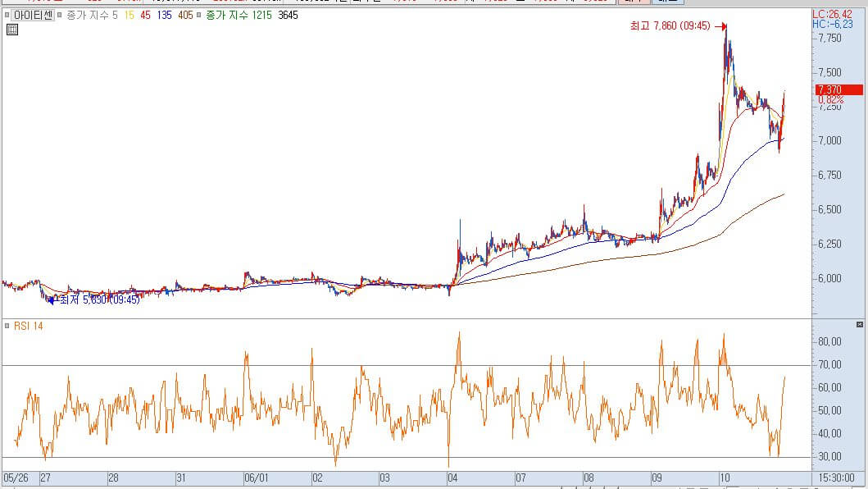Close the RSI 14 indicator panel
The image size is (868, 489).
click(860, 324)
